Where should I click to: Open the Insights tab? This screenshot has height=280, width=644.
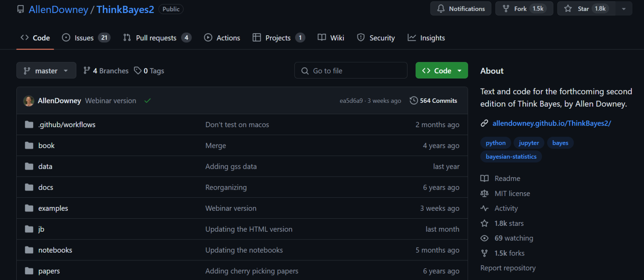click(432, 37)
